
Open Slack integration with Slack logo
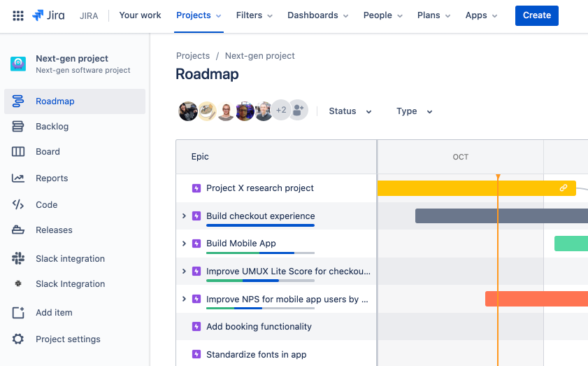tap(70, 259)
